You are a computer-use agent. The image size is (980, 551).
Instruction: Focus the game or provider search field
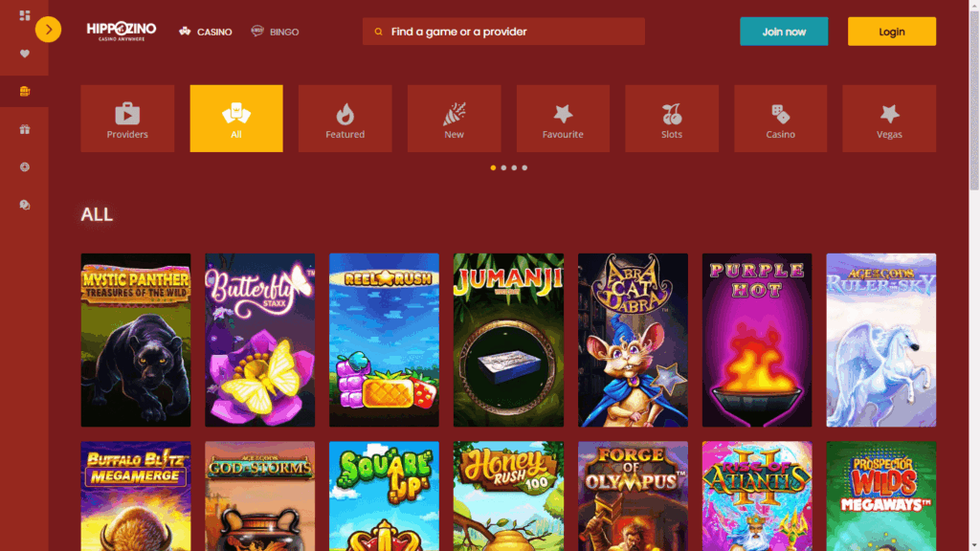[503, 32]
